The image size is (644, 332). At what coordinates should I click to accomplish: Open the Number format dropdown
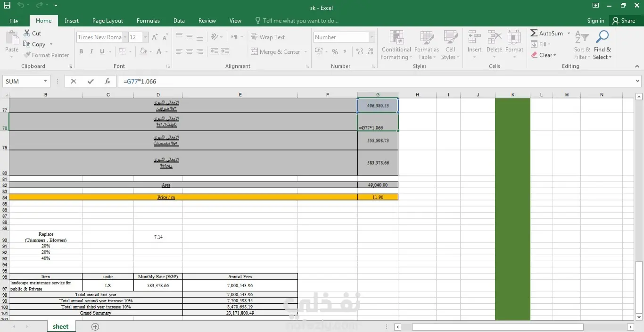click(x=372, y=37)
